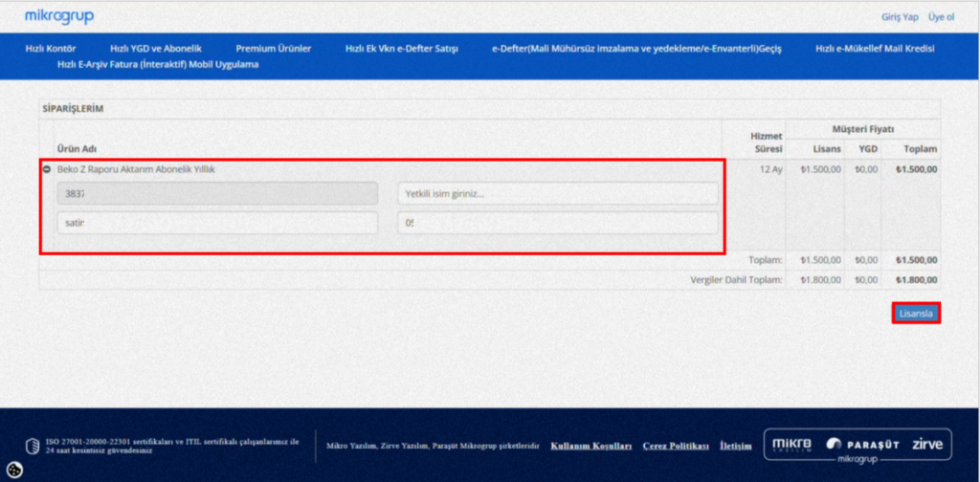Viewport: 980px width, 482px height.
Task: Focus the Yetkili isim giriniz field
Action: coord(558,193)
